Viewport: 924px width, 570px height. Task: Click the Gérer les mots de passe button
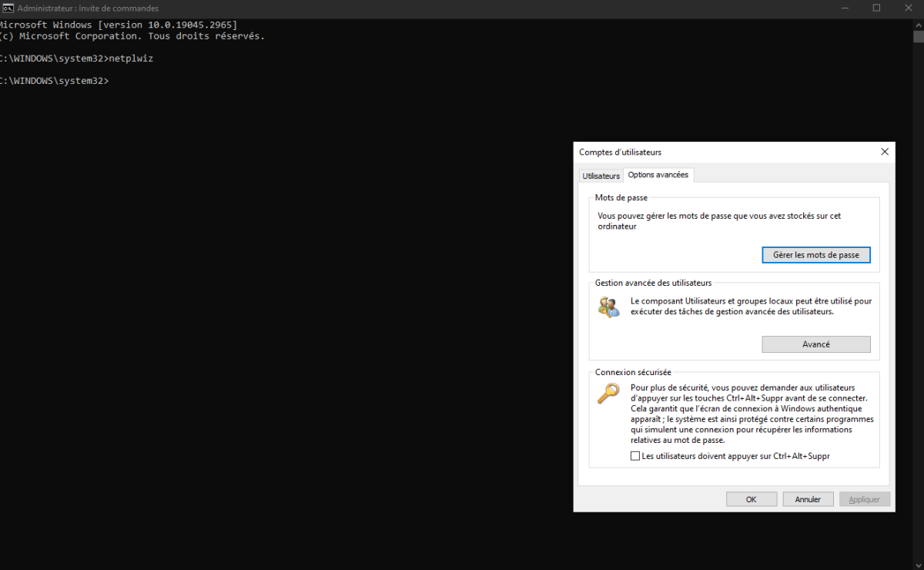[815, 254]
